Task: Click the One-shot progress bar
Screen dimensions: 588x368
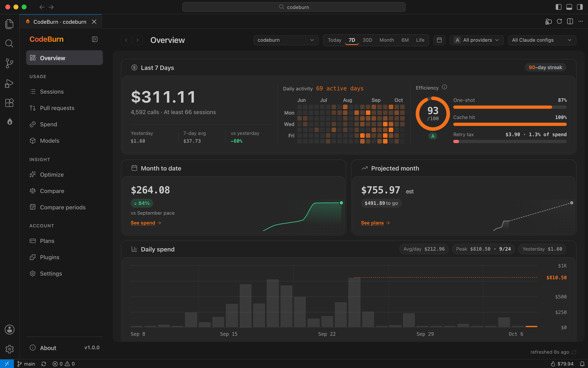Action: click(510, 107)
